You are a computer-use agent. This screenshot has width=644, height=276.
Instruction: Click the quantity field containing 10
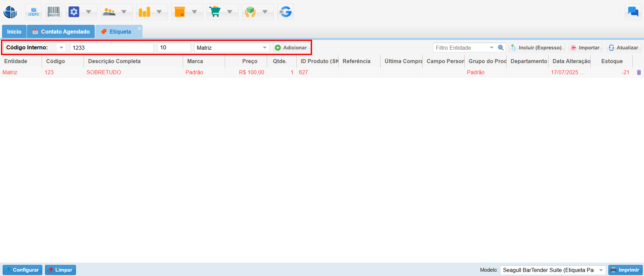point(174,48)
